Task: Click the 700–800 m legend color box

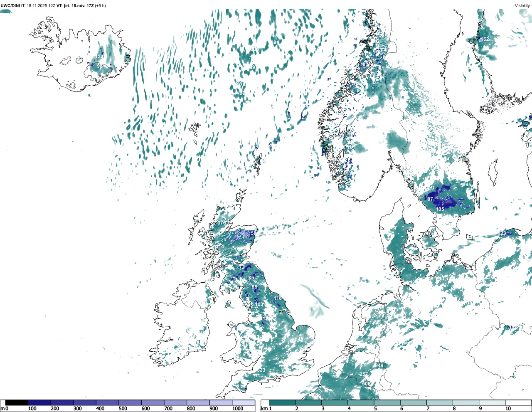Action: click(x=175, y=403)
